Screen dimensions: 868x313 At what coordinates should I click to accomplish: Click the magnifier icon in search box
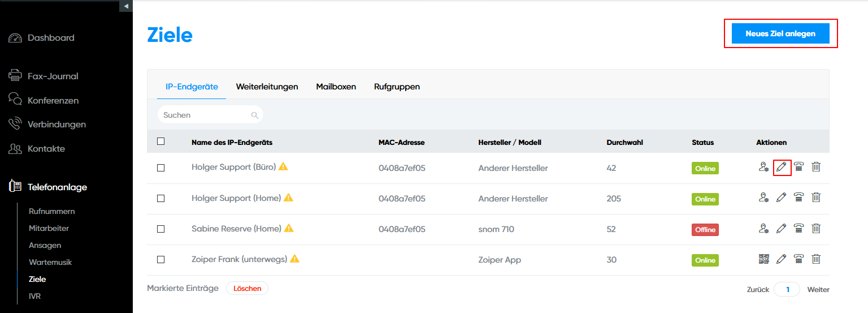point(255,115)
